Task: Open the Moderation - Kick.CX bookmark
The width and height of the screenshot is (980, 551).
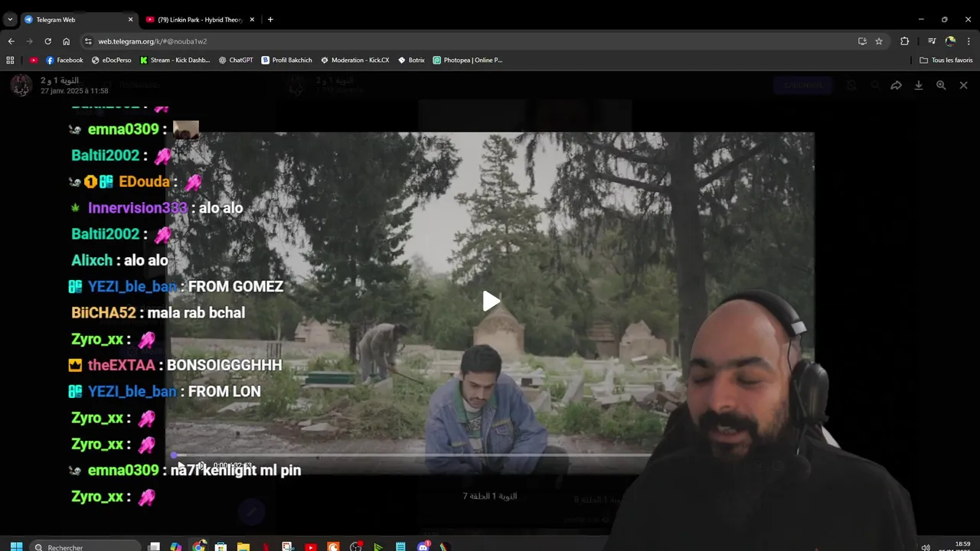Action: (355, 60)
